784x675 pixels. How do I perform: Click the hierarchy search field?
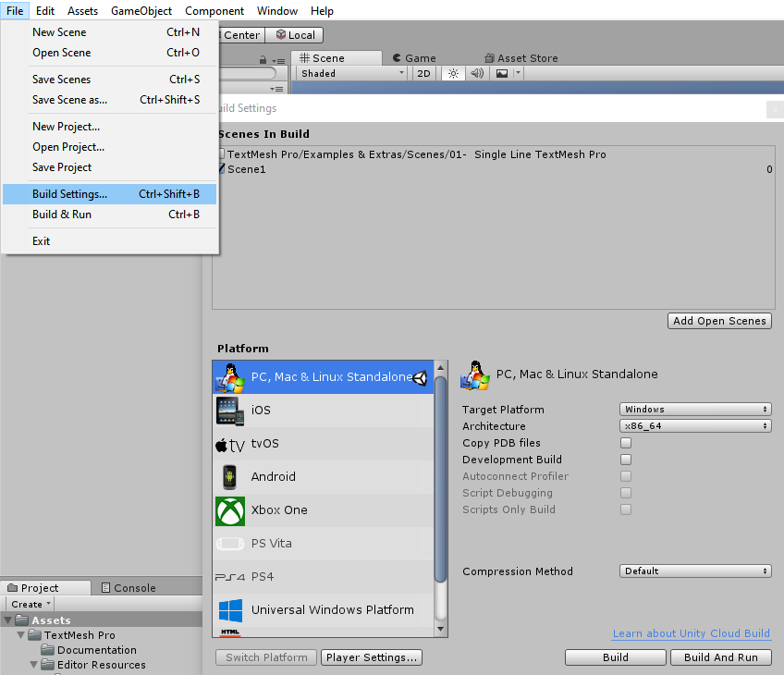point(248,73)
